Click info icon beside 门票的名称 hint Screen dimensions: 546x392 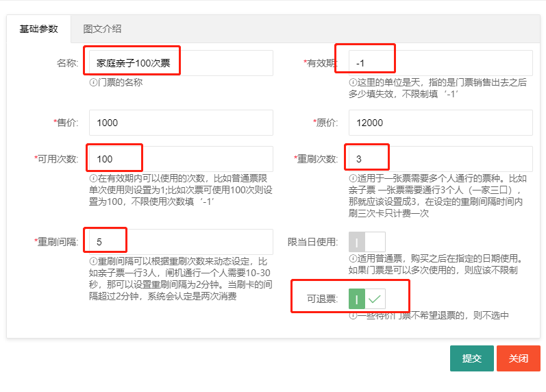click(93, 82)
